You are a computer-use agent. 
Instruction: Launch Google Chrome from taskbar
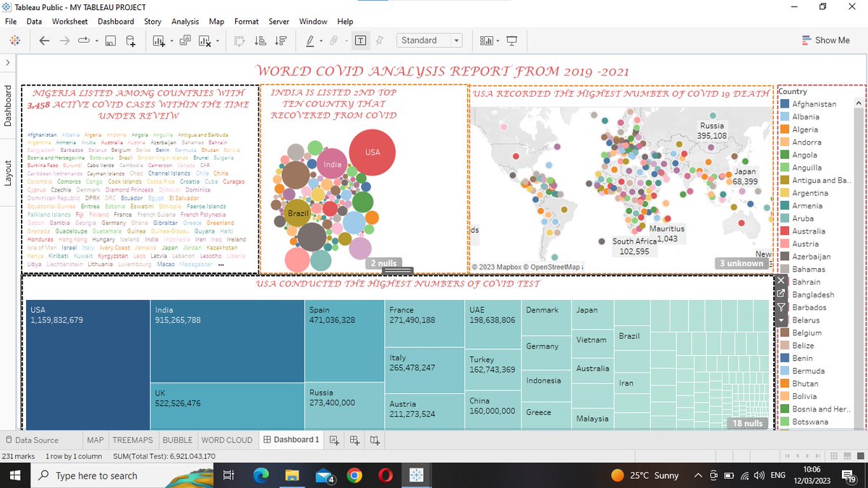point(354,475)
